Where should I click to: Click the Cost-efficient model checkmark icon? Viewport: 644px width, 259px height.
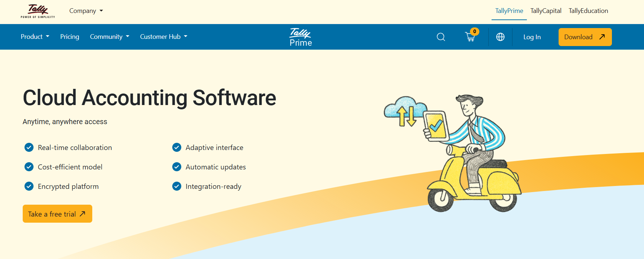point(29,167)
